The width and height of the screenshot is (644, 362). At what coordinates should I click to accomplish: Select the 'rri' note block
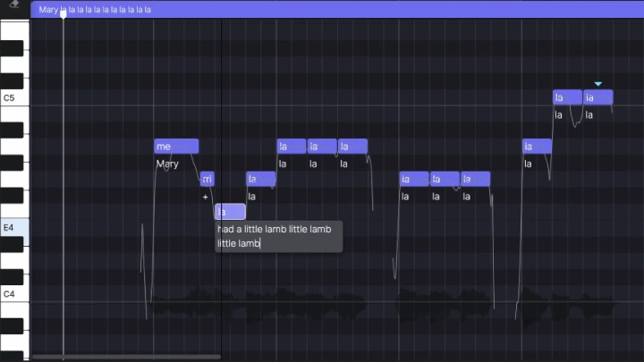(208, 179)
